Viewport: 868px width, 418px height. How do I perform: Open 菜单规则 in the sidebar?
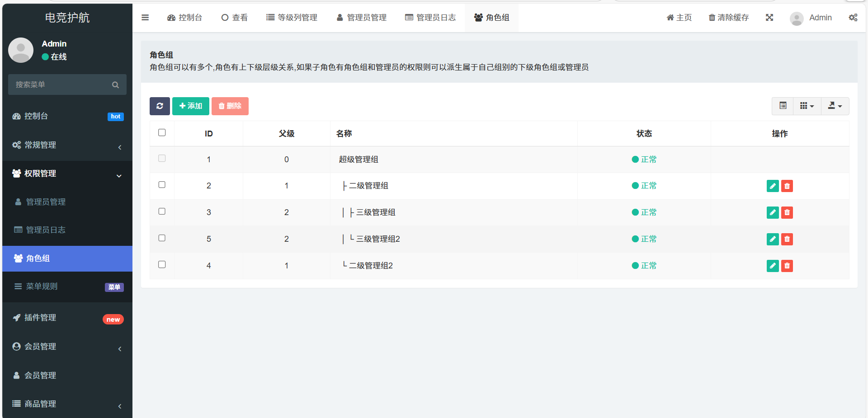(x=42, y=286)
